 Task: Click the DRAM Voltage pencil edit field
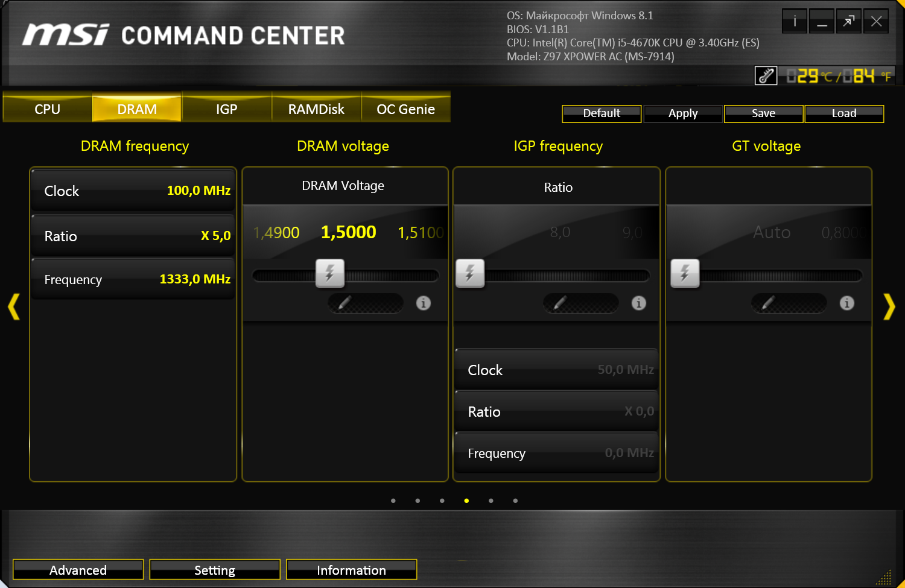[366, 303]
